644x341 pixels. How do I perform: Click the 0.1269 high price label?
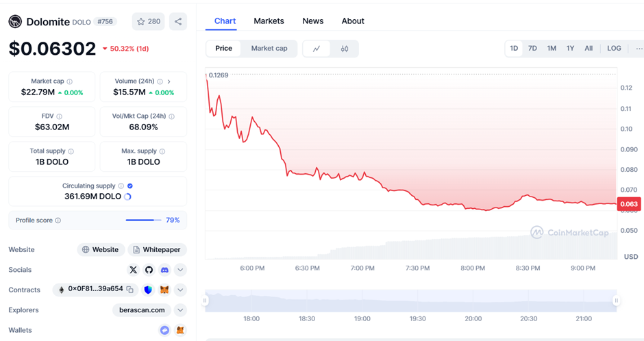219,75
